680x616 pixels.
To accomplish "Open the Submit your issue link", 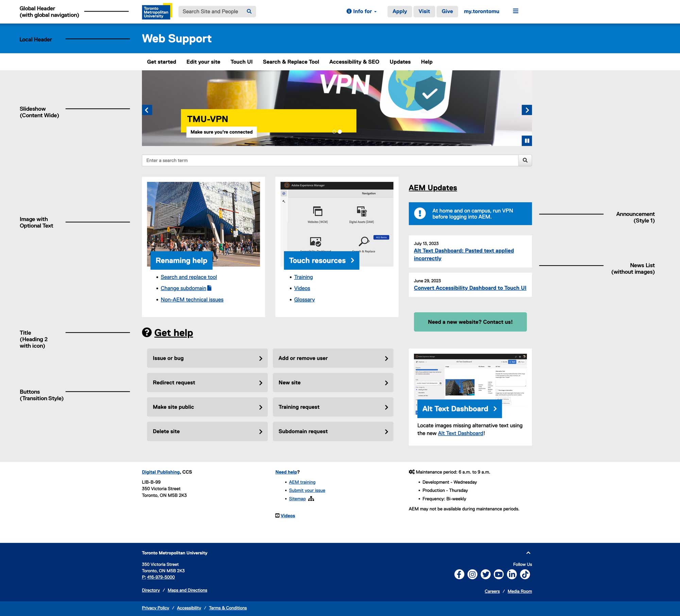I will click(x=307, y=490).
